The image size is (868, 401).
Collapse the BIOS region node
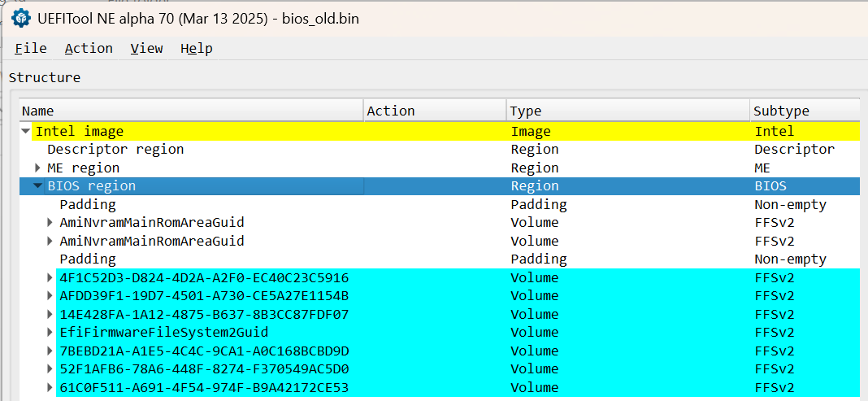click(37, 186)
